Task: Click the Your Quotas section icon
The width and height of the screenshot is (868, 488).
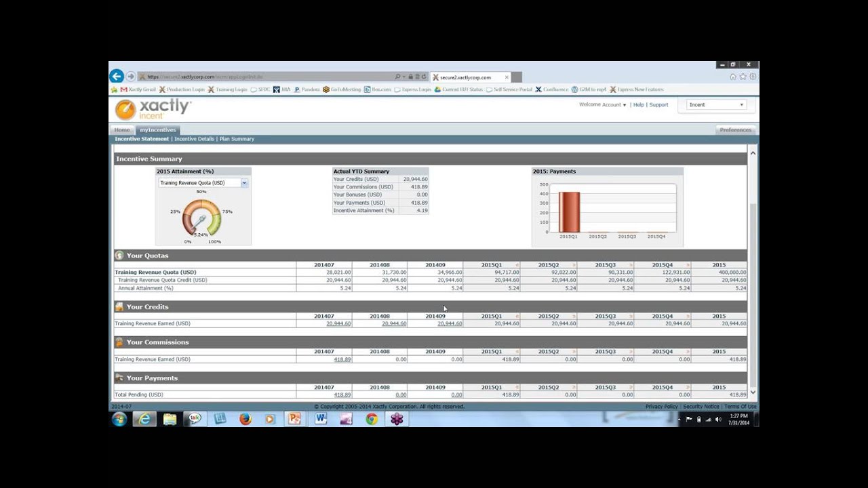Action: click(119, 256)
